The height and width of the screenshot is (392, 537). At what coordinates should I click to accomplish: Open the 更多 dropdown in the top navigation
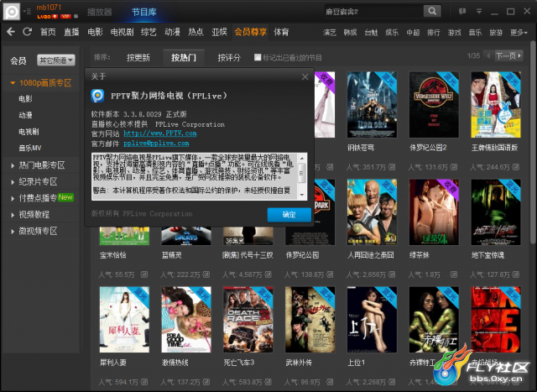[x=519, y=33]
